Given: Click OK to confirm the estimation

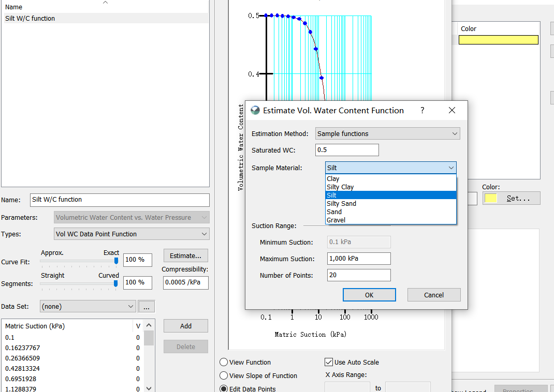Looking at the screenshot, I should tap(369, 295).
